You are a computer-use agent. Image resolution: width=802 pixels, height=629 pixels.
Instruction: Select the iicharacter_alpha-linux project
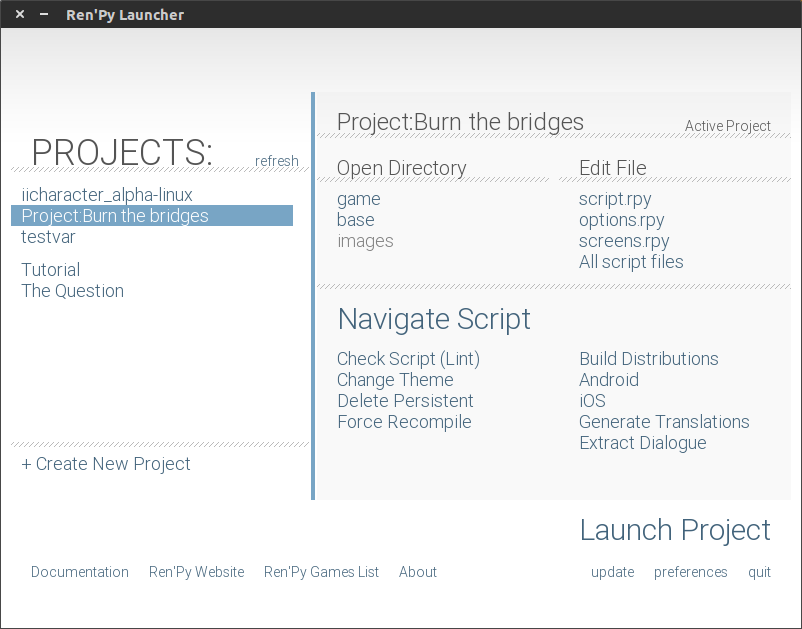[107, 195]
